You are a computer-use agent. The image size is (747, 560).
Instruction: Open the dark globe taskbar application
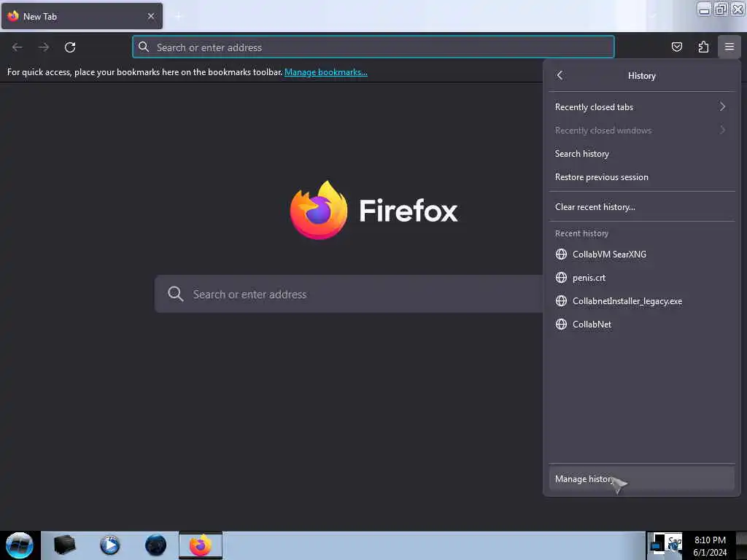coord(155,545)
